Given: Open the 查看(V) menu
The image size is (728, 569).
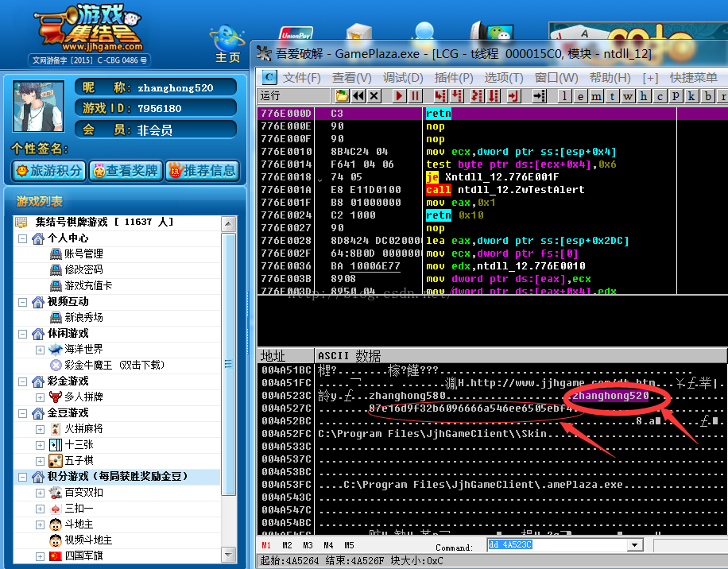Looking at the screenshot, I should 351,78.
